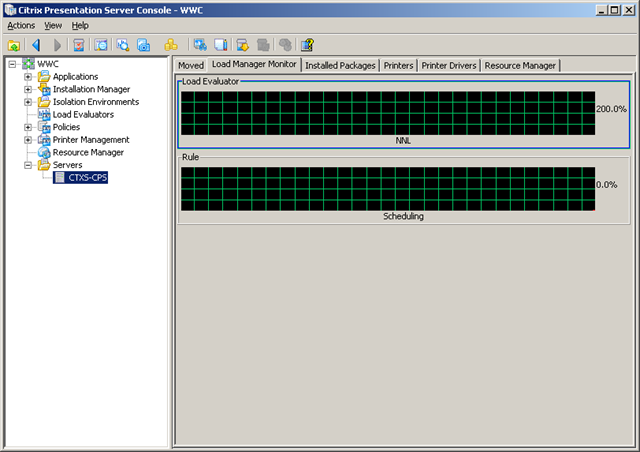
Task: Click the Applications folder icon in tree
Action: (43, 77)
